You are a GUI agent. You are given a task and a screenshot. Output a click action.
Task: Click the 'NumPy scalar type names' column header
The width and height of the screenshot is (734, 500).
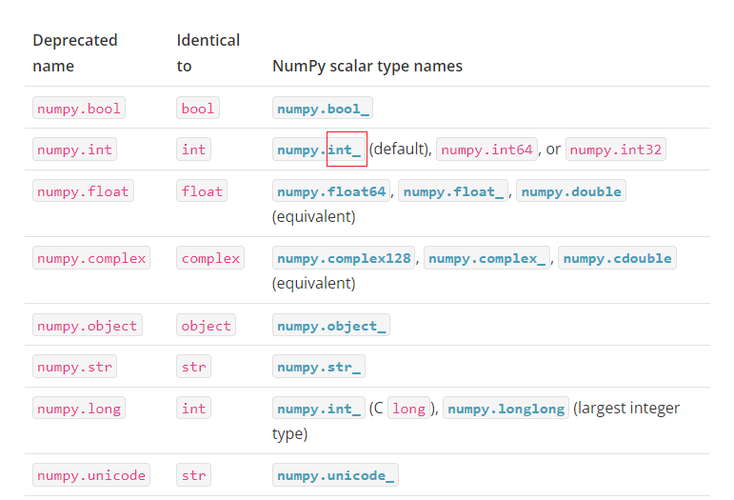pyautogui.click(x=367, y=66)
